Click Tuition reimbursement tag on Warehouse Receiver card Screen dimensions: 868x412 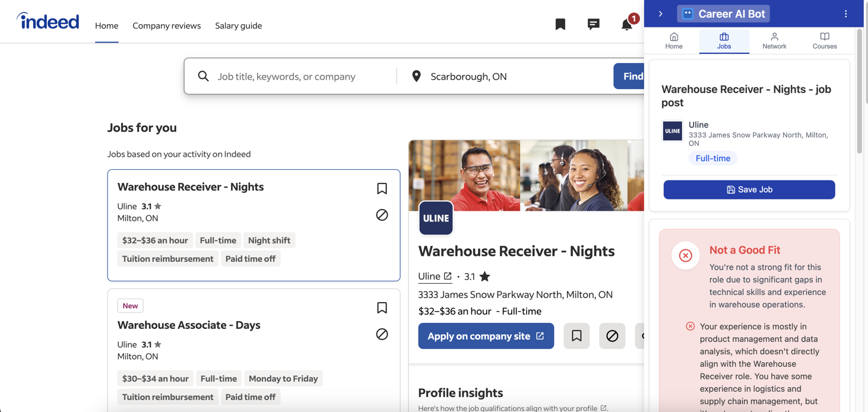coord(167,259)
